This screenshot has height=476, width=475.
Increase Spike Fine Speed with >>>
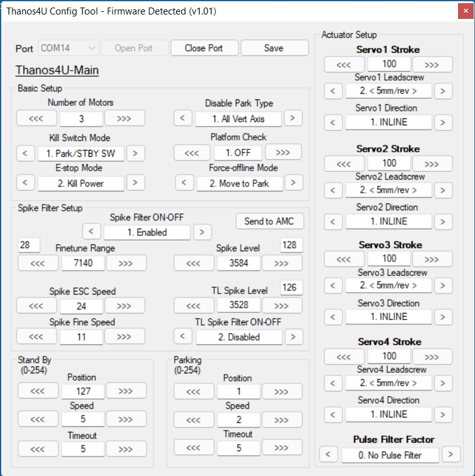tap(125, 336)
